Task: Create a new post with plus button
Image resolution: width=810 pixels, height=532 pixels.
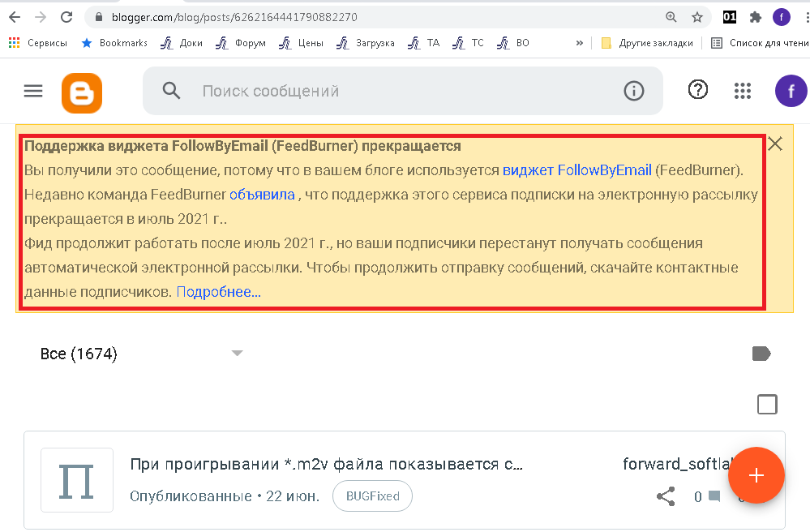Action: click(x=756, y=475)
